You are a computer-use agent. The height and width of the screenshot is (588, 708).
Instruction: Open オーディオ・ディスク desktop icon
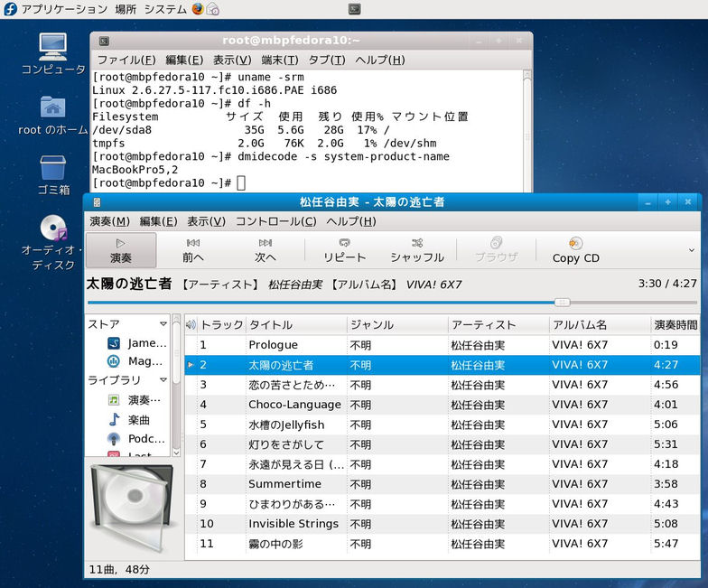(53, 242)
